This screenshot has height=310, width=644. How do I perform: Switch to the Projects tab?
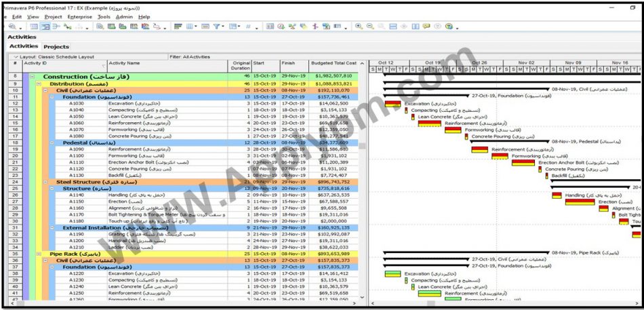56,47
